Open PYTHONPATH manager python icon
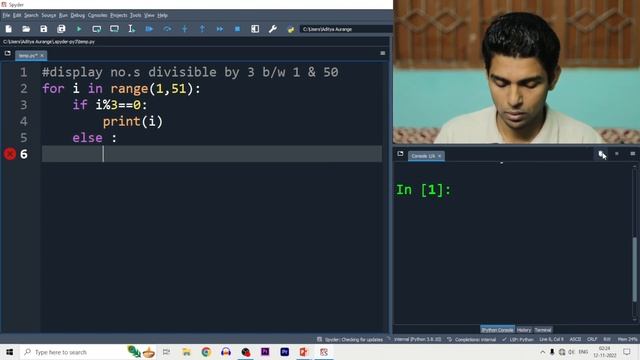The image size is (640, 360). click(x=291, y=29)
